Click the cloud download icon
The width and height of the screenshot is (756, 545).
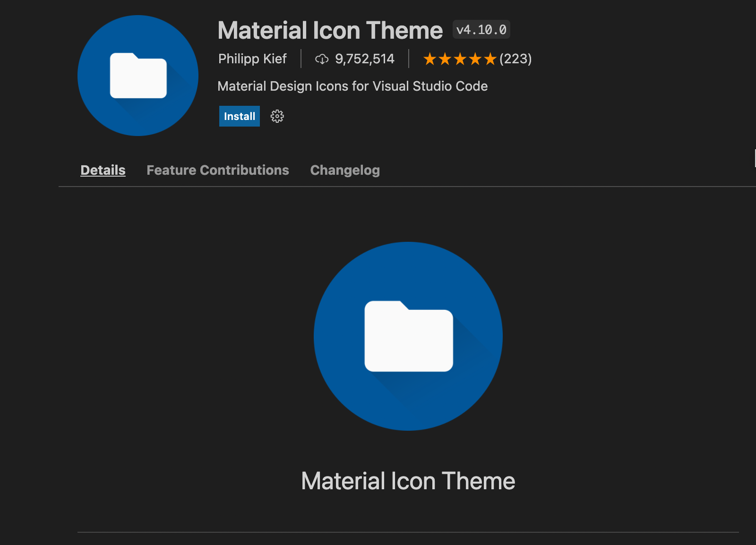pos(322,59)
